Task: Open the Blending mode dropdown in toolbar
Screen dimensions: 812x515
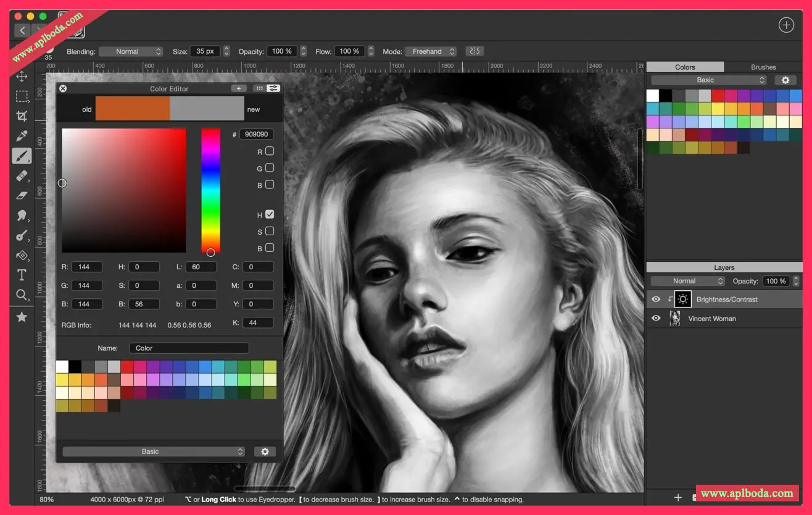Action: [x=131, y=52]
